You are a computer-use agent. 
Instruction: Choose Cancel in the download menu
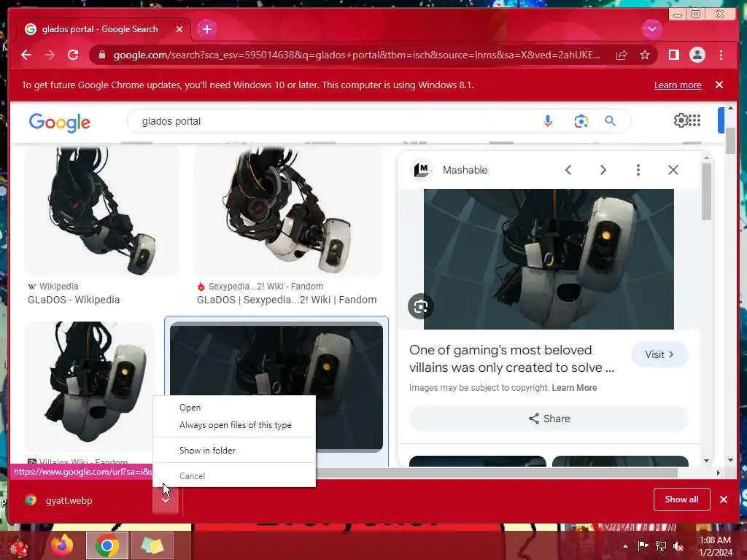pyautogui.click(x=234, y=475)
